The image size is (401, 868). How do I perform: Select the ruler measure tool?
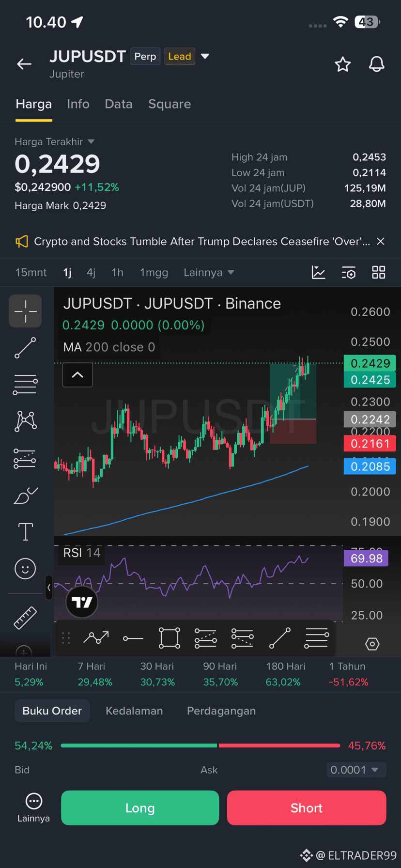point(25,618)
